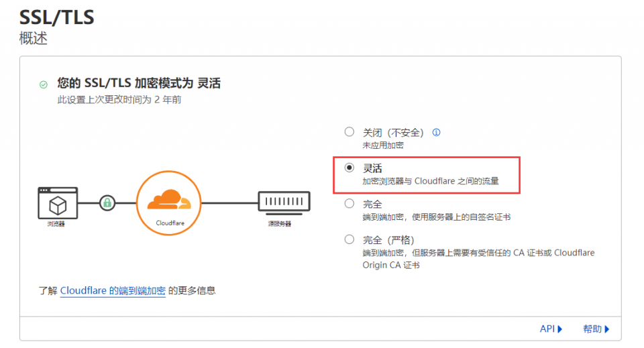
Task: Click the SSL/TLS page title
Action: coord(56,17)
